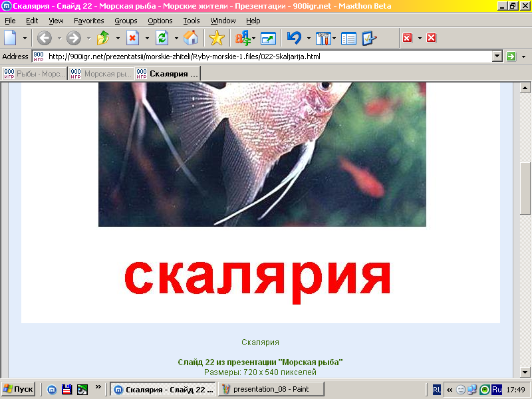Click the Undo closed tab arrow icon
Image resolution: width=532 pixels, height=399 pixels.
coord(294,38)
